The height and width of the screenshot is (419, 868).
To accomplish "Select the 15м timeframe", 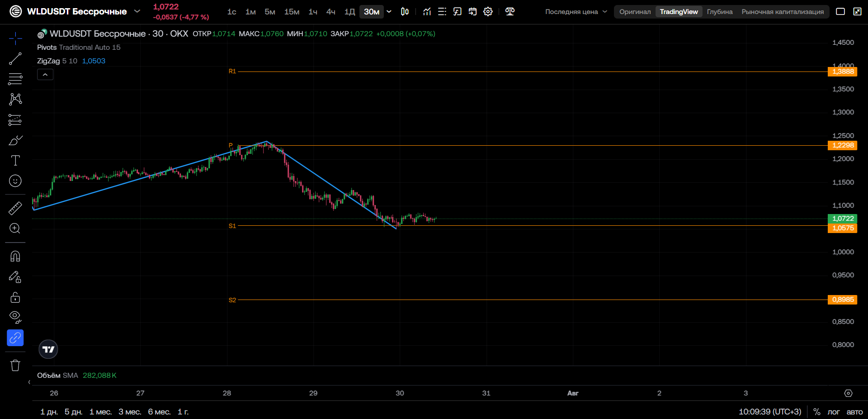I will point(292,12).
